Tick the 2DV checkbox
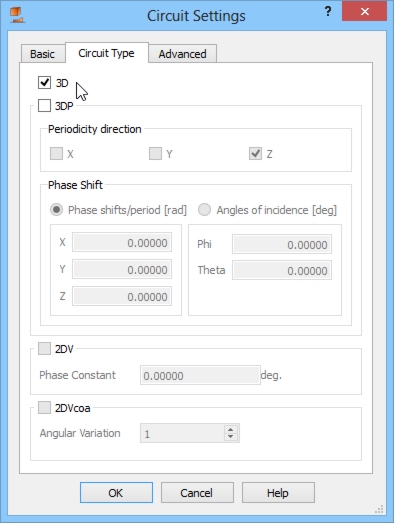 44,348
